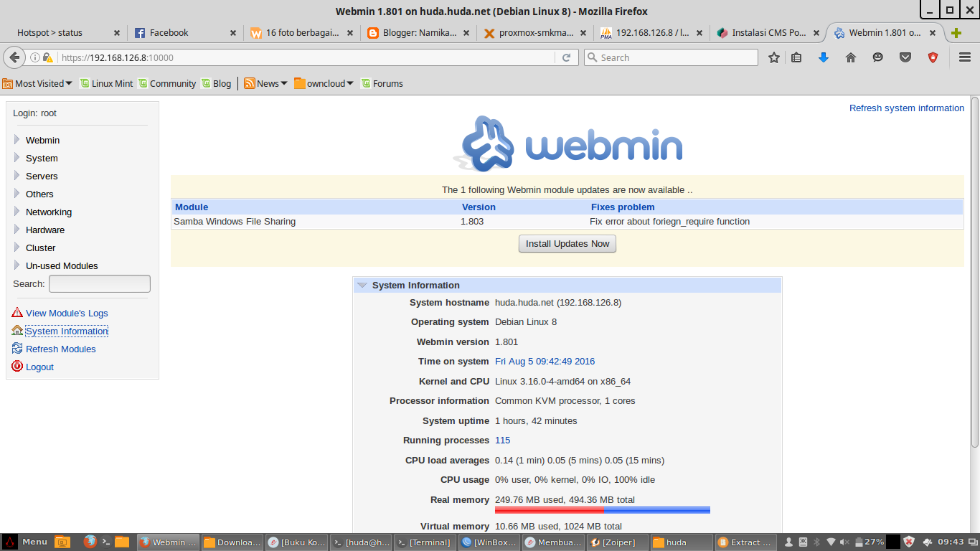Click the system time Fri Aug 5 link
Screen dimensions: 980x551
tap(545, 362)
